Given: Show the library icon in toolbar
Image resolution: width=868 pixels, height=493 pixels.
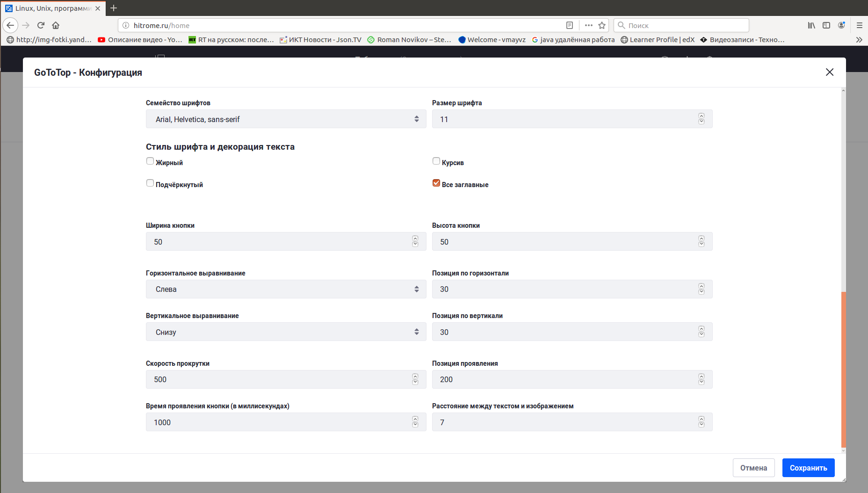Looking at the screenshot, I should [811, 25].
